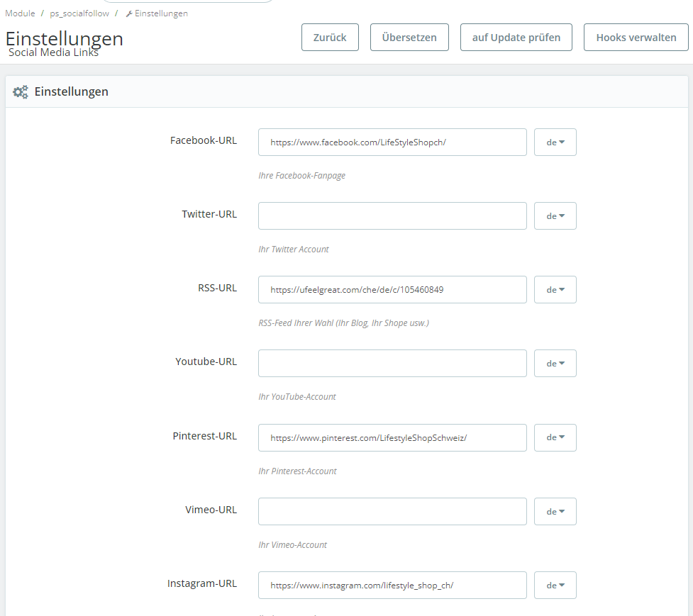693x616 pixels.
Task: Go back with the Zurück button
Action: point(330,38)
